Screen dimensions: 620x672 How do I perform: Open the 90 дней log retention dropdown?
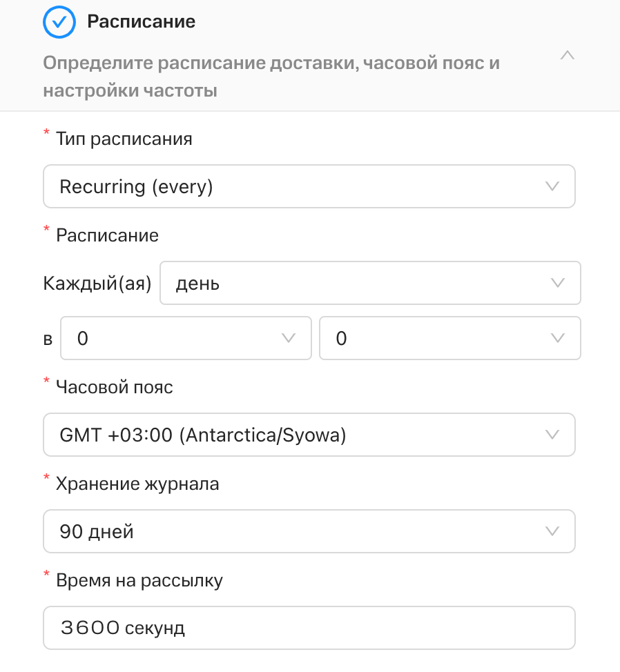pos(309,531)
